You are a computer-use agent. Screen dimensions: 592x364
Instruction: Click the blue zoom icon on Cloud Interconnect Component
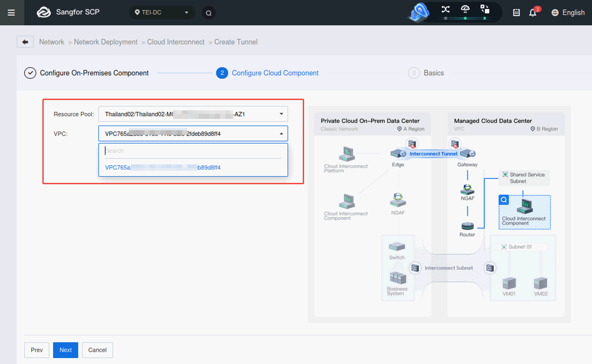point(503,200)
